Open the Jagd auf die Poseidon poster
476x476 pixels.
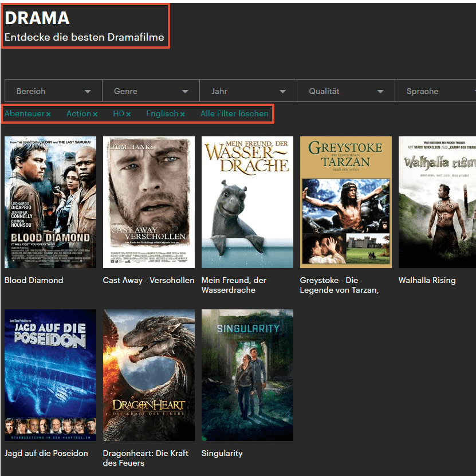click(50, 375)
